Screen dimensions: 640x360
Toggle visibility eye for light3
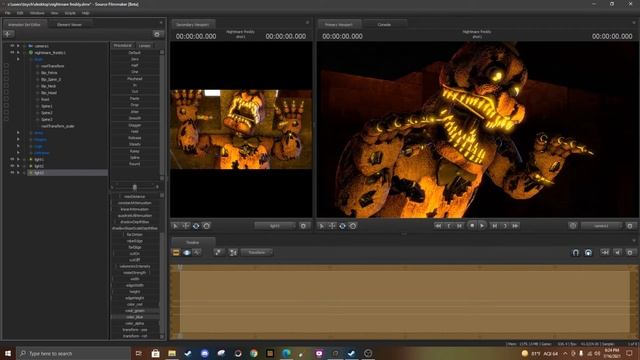tap(12, 173)
